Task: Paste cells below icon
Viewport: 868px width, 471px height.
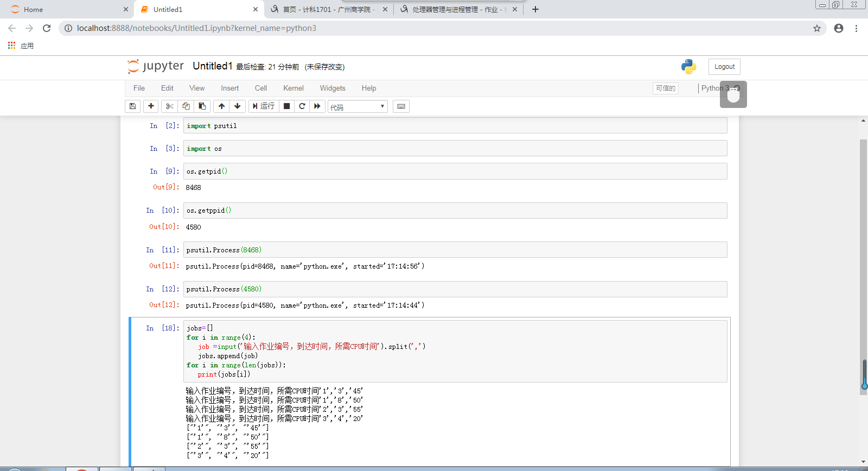Action: [x=202, y=106]
